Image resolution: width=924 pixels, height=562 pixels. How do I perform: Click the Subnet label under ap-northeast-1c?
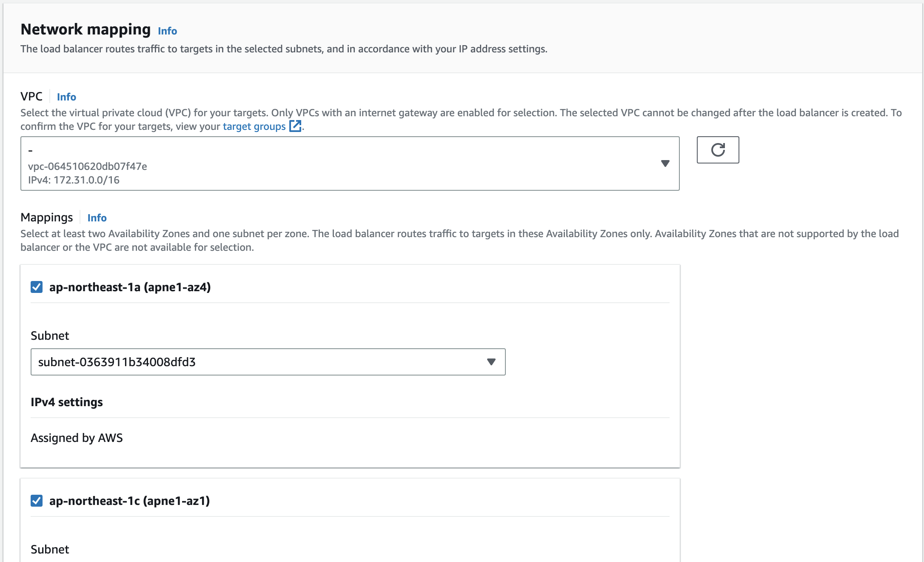(50, 549)
